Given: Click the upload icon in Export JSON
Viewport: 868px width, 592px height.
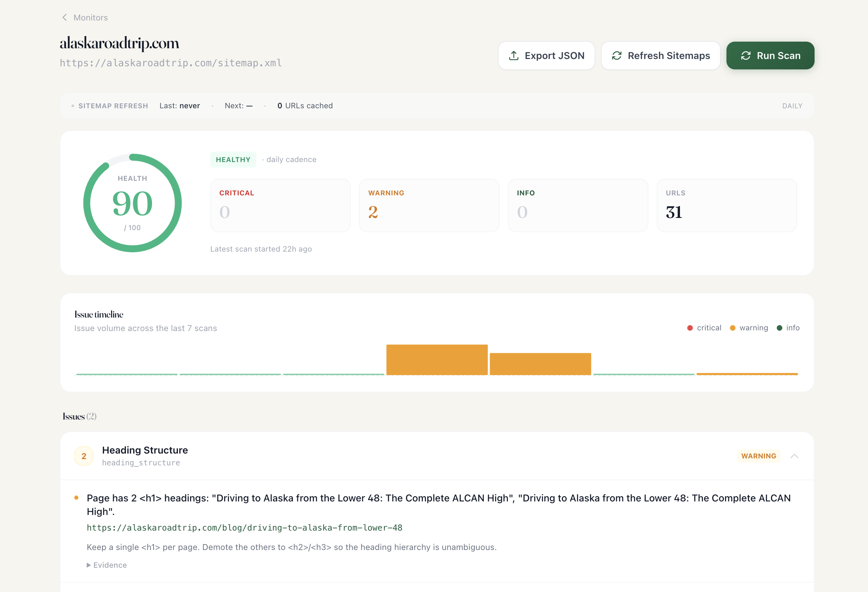Looking at the screenshot, I should pyautogui.click(x=513, y=56).
